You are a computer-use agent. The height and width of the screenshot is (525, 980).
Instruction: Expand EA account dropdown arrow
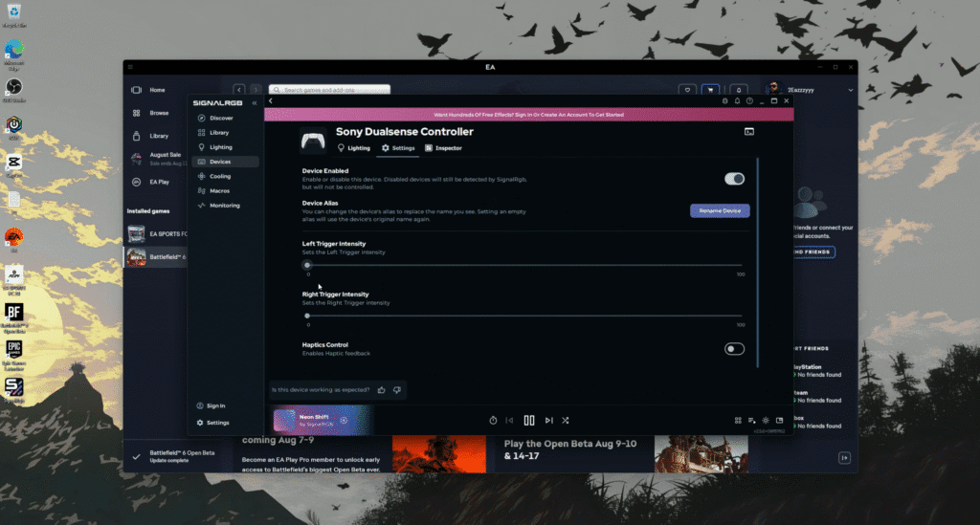point(851,91)
